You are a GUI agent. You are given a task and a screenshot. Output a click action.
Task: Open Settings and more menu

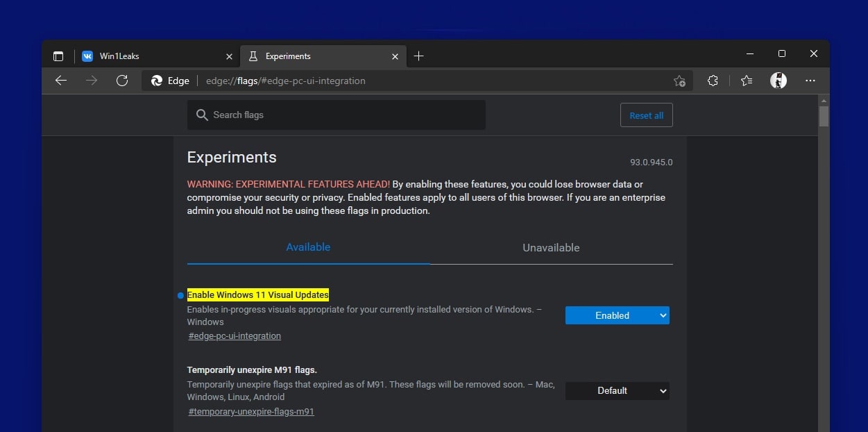click(x=810, y=81)
